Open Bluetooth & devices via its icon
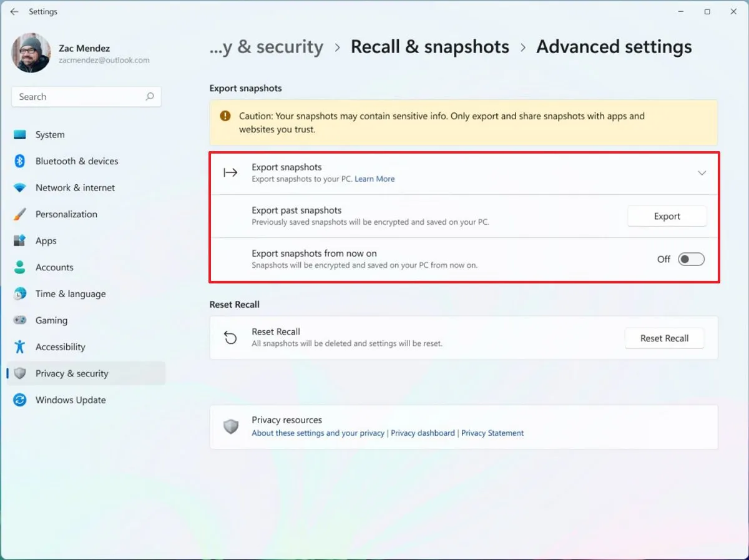Screen dimensions: 749x560 click(19, 161)
